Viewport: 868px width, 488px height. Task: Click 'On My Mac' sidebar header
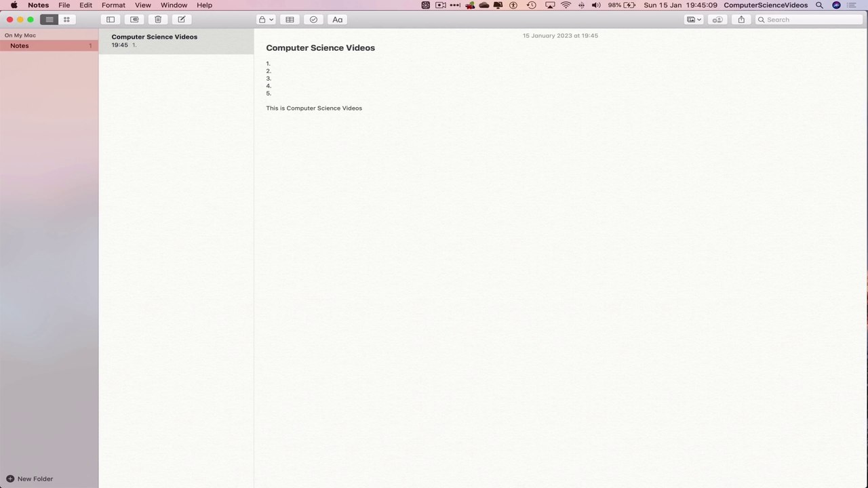tap(20, 35)
